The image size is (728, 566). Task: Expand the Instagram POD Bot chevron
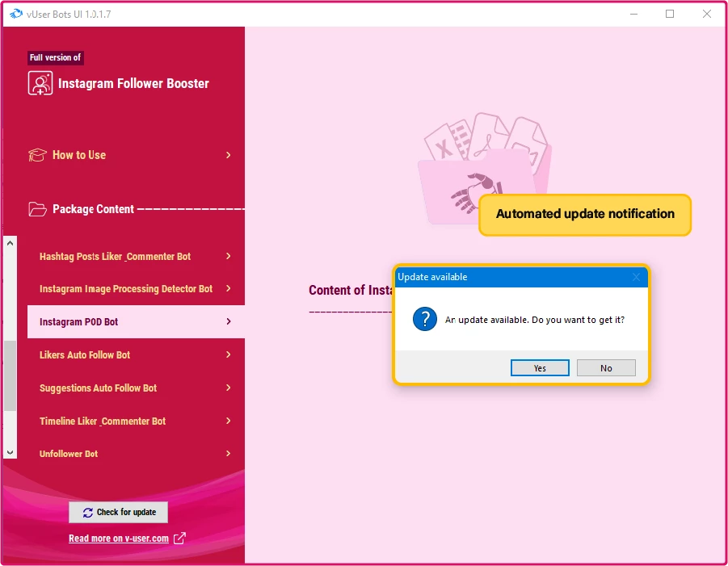pyautogui.click(x=229, y=321)
